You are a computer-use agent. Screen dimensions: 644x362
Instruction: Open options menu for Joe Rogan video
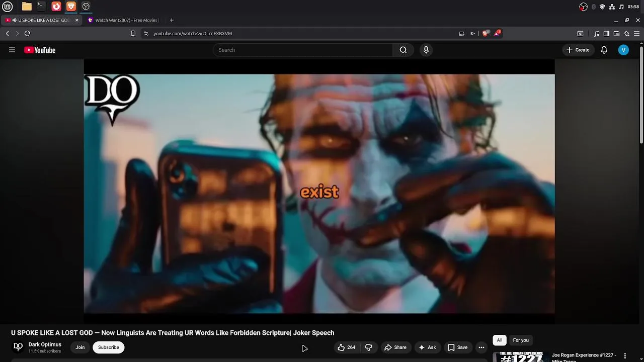pyautogui.click(x=625, y=356)
